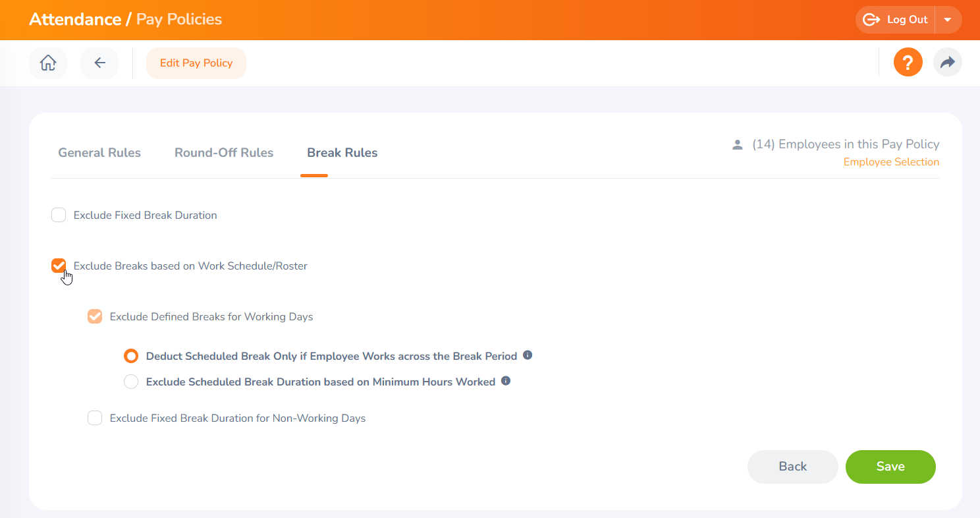Enable Exclude Fixed Break Duration checkbox
The image size is (980, 518).
pyautogui.click(x=59, y=215)
